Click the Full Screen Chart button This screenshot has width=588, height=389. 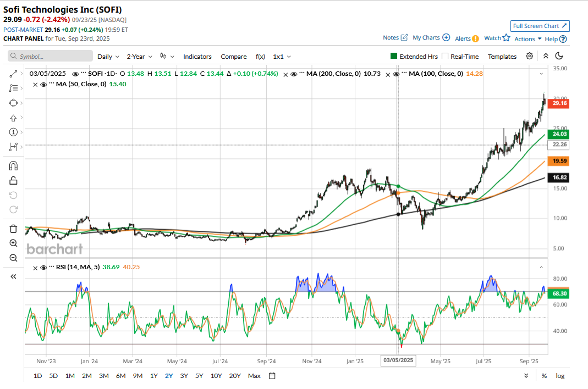(x=540, y=26)
